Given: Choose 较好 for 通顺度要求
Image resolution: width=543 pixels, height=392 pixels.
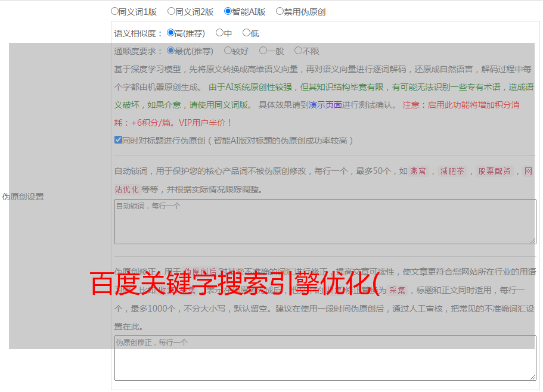Looking at the screenshot, I should [228, 51].
